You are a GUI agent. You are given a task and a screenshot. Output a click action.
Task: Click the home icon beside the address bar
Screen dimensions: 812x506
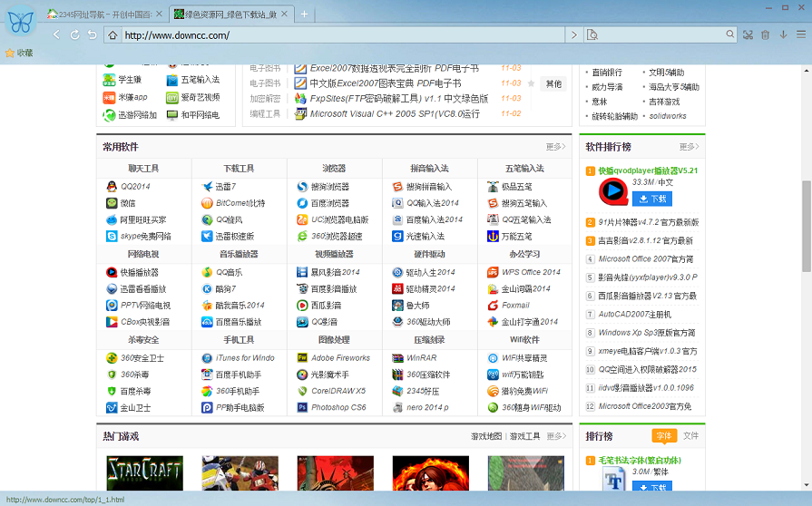click(x=113, y=35)
